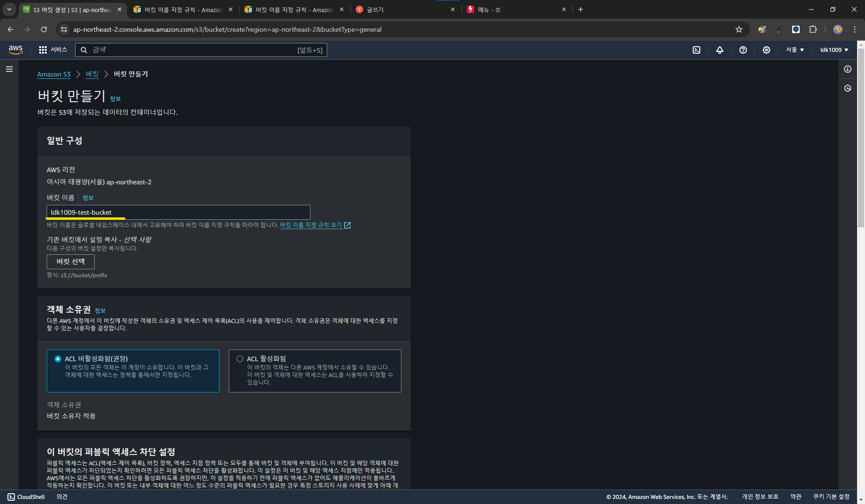Click the Chrome profile avatar icon

[x=838, y=29]
